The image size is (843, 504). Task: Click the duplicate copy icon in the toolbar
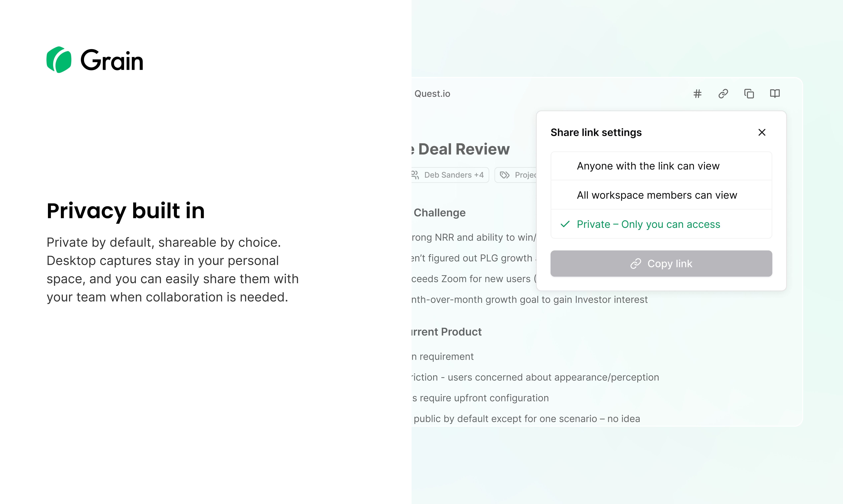[x=749, y=94]
